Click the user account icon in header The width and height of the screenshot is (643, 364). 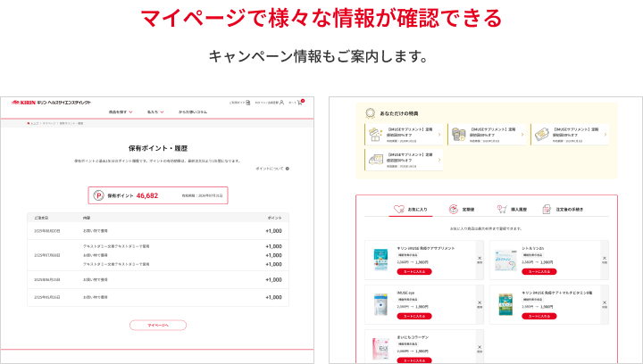281,103
